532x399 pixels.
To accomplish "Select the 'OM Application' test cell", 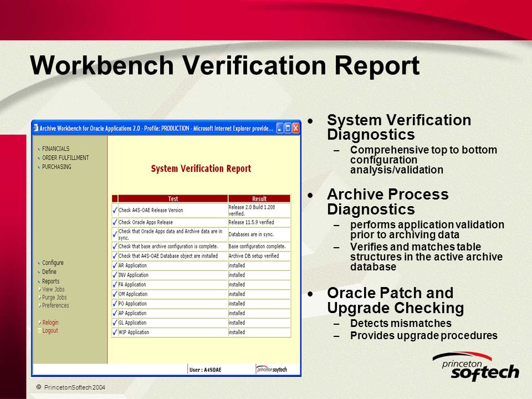I will click(173, 294).
